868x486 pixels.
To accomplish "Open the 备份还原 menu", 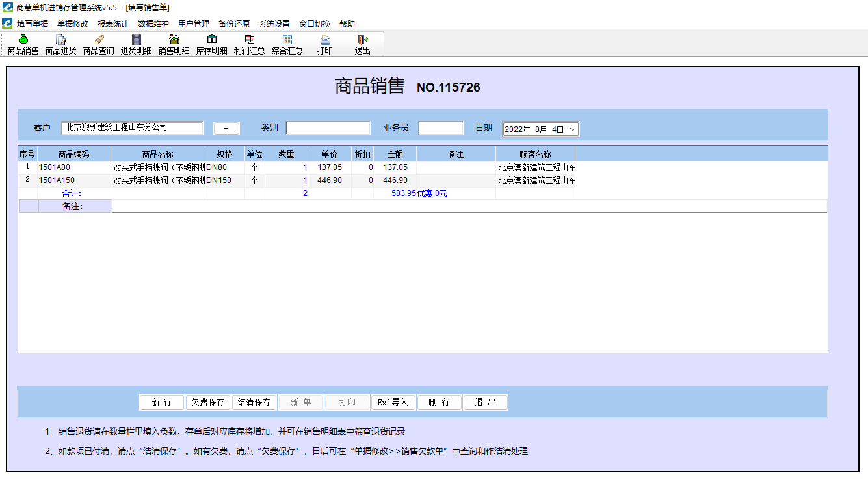I will tap(234, 23).
